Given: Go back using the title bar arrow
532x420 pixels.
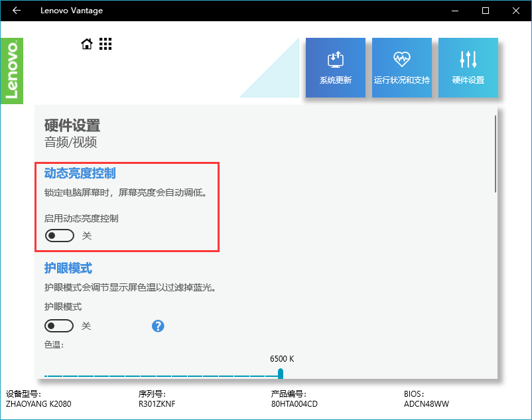Looking at the screenshot, I should coord(17,11).
